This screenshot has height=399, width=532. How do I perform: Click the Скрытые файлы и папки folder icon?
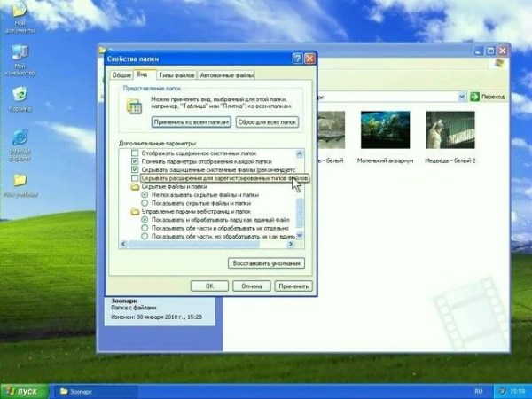[x=135, y=188]
